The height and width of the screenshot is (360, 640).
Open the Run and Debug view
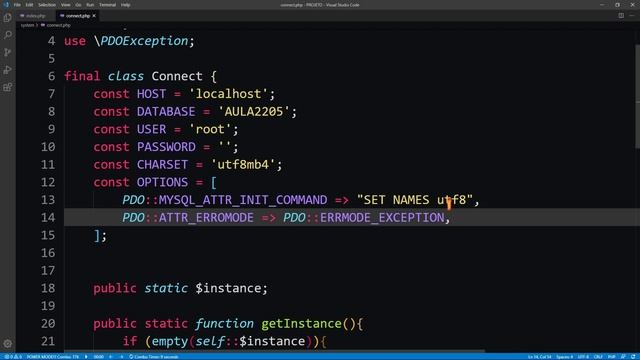click(x=7, y=70)
